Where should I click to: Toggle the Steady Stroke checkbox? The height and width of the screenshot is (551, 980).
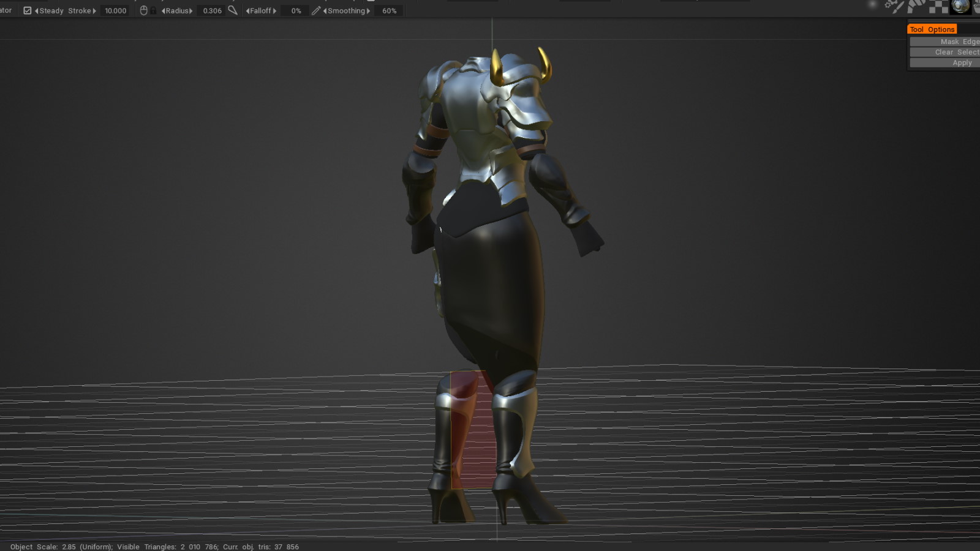point(28,10)
